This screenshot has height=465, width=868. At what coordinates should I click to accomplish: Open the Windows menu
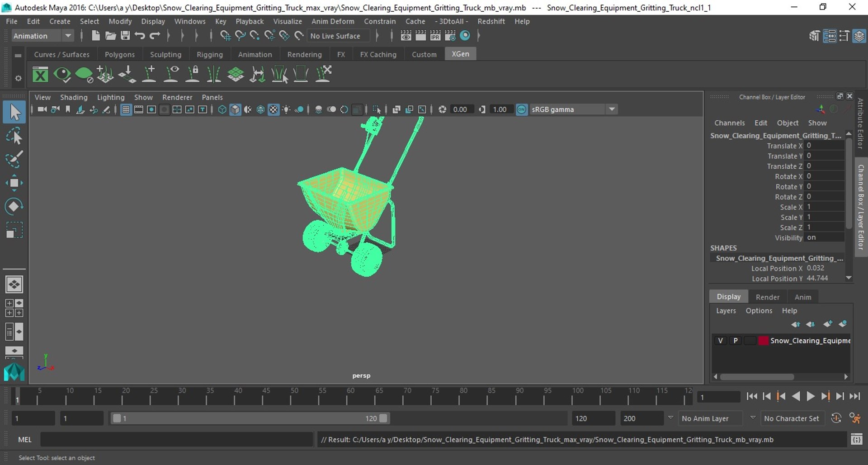[190, 21]
